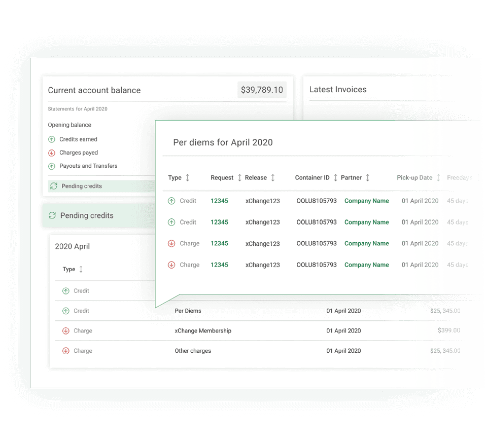Click credit icon in Per Diems row
The image size is (485, 448).
point(66,311)
